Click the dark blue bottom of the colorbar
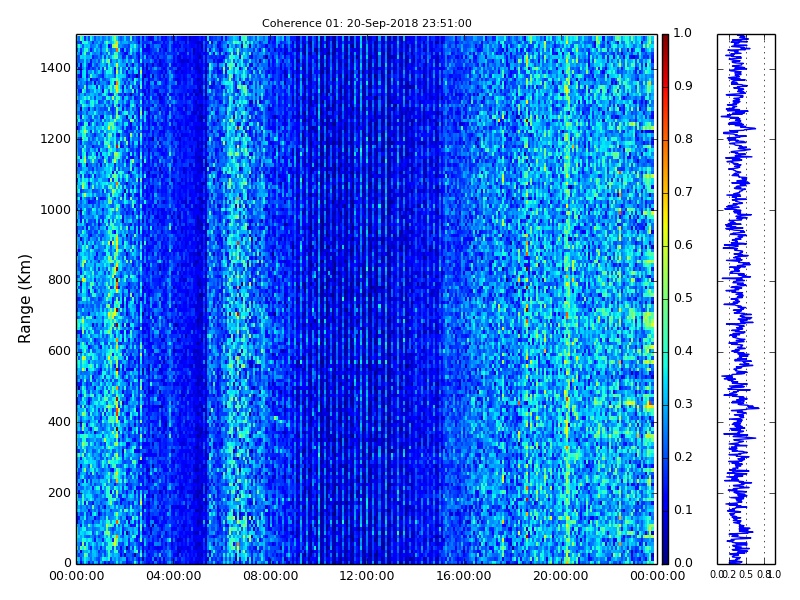The height and width of the screenshot is (600, 800). pos(665,546)
